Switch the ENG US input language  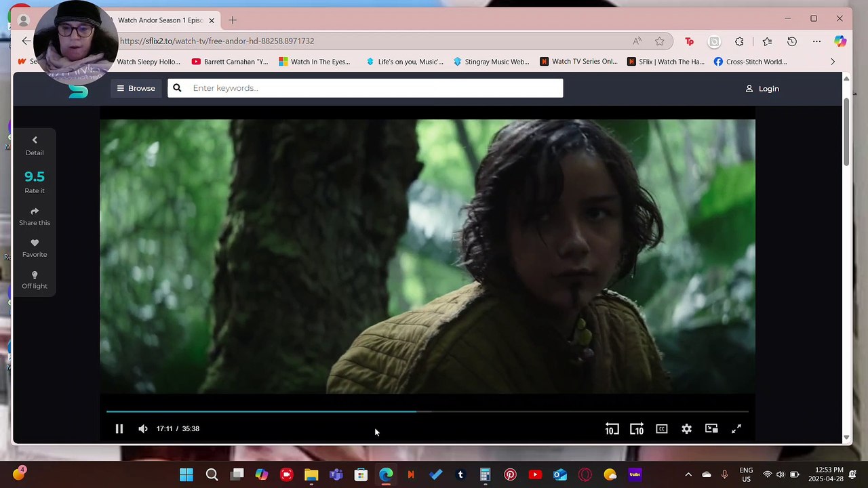746,474
